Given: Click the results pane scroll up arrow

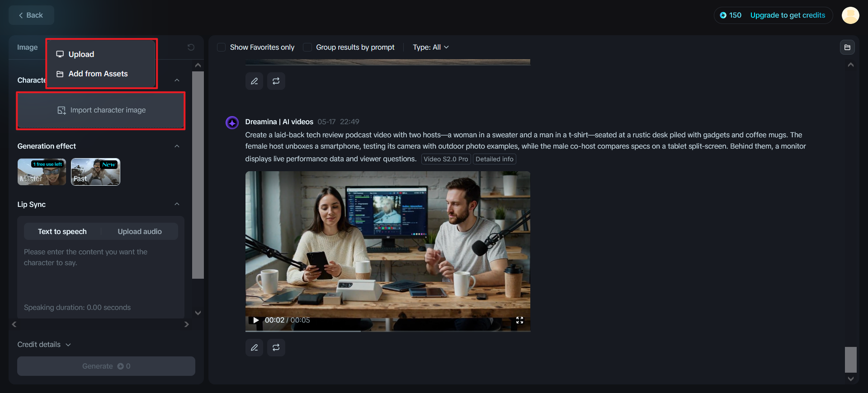Looking at the screenshot, I should point(851,65).
